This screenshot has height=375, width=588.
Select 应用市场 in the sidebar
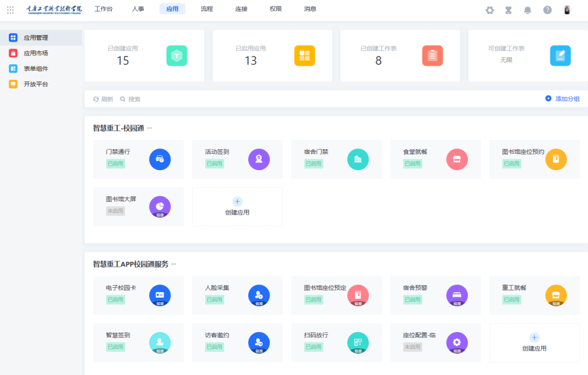tap(36, 53)
